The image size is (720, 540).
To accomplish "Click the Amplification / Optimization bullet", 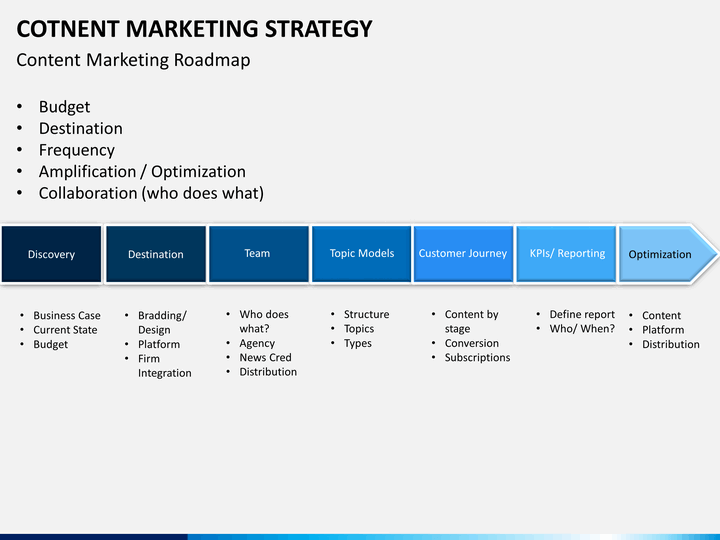I will pos(142,172).
